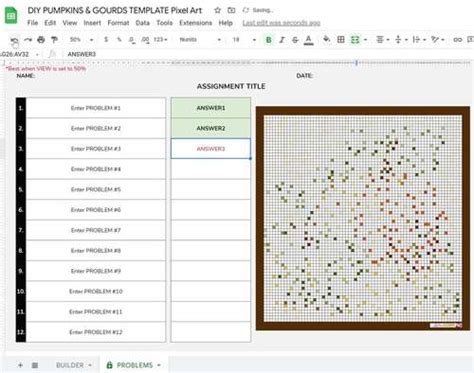The width and height of the screenshot is (474, 373).
Task: Select the ANSWER1 cell
Action: click(211, 108)
